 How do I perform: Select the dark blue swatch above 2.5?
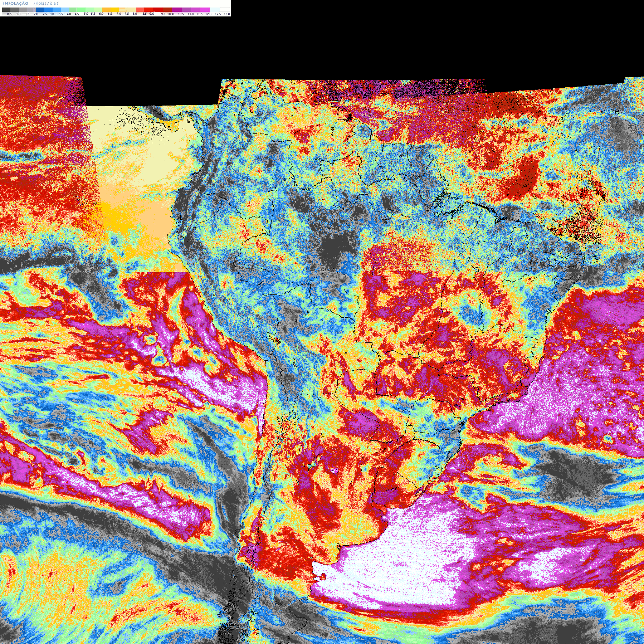coord(40,10)
